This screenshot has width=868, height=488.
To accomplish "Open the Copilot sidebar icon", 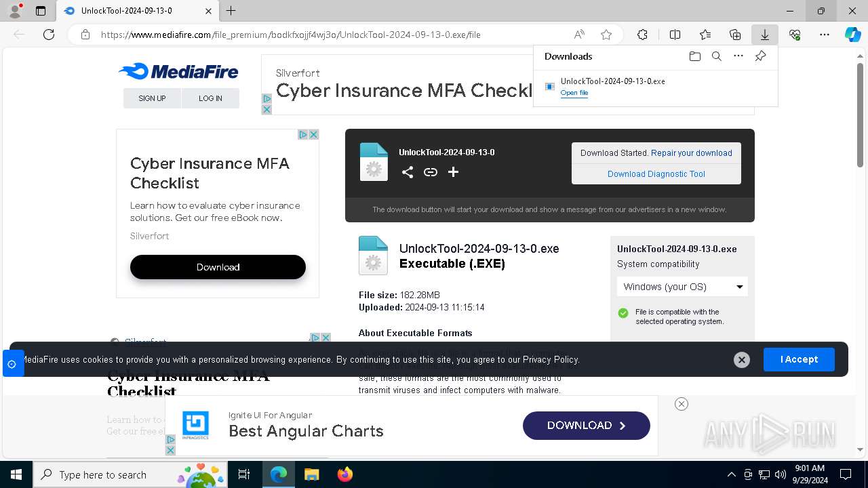I will (x=852, y=35).
